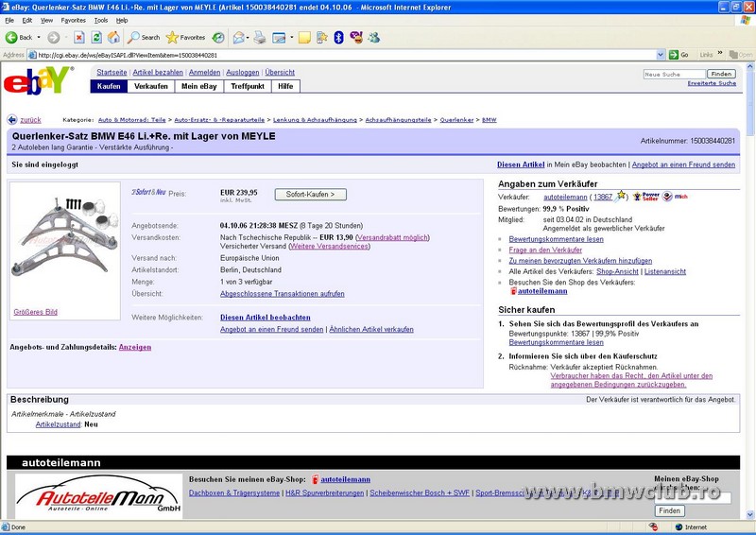
Task: Open the Search toolbar button
Action: coord(144,38)
